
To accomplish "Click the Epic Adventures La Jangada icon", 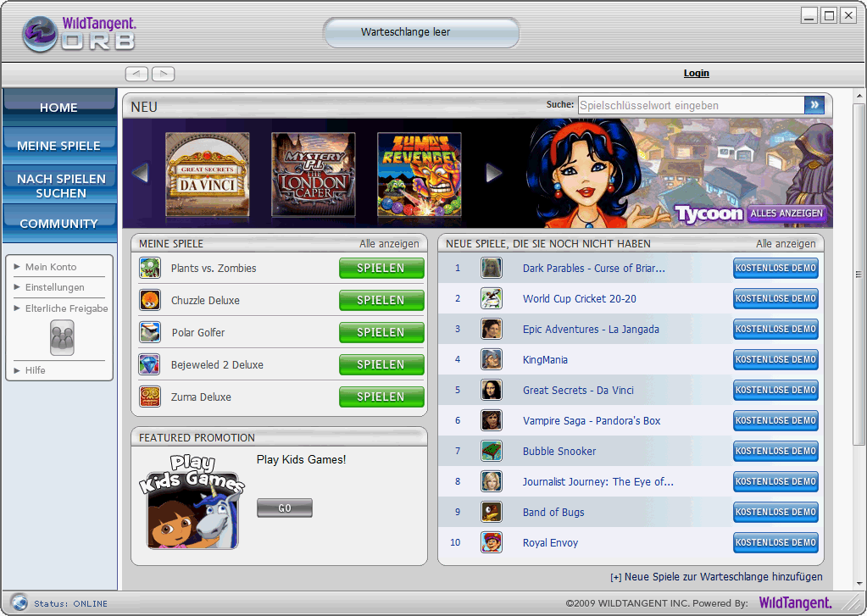I will 491,329.
